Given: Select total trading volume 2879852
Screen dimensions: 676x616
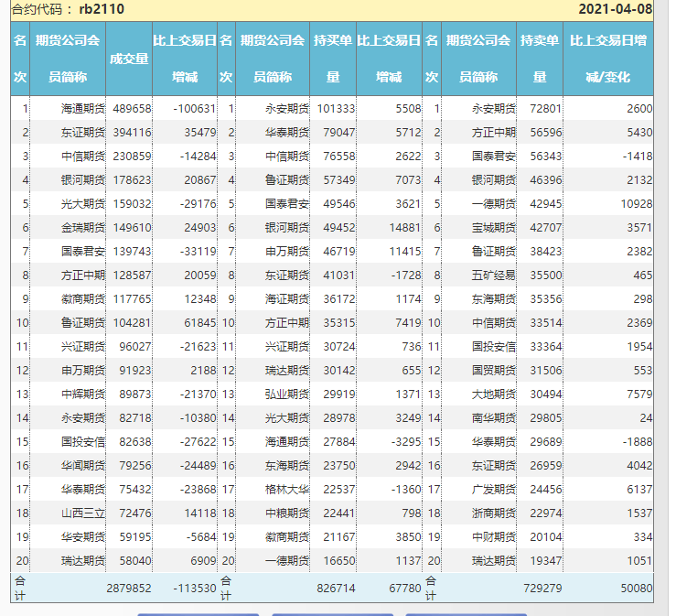Looking at the screenshot, I should (128, 589).
